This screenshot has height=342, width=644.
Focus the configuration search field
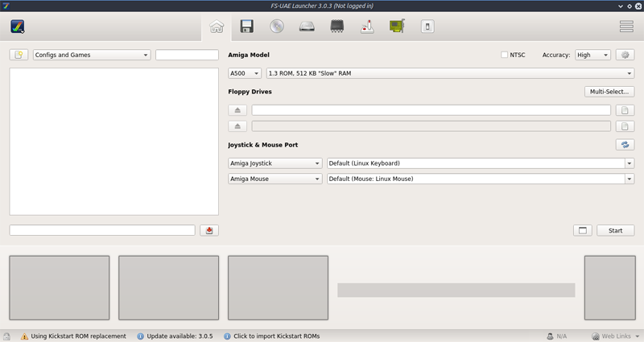187,55
